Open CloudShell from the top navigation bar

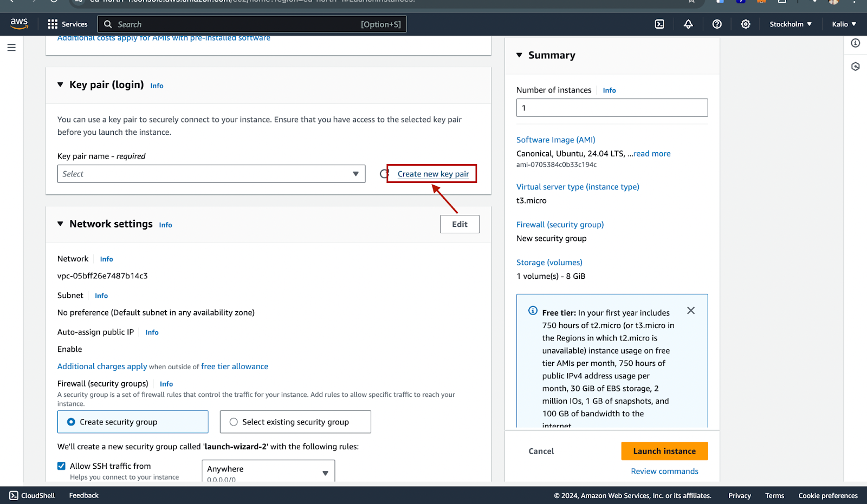659,24
